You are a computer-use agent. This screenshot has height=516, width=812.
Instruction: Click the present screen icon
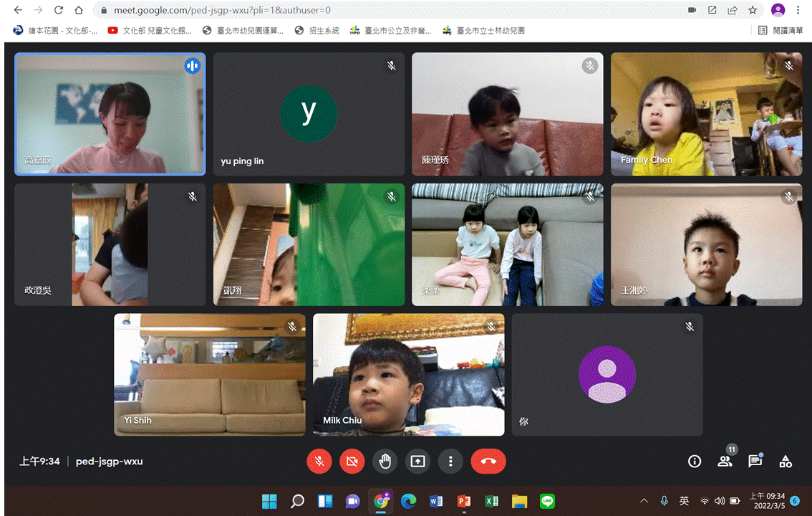(x=417, y=462)
